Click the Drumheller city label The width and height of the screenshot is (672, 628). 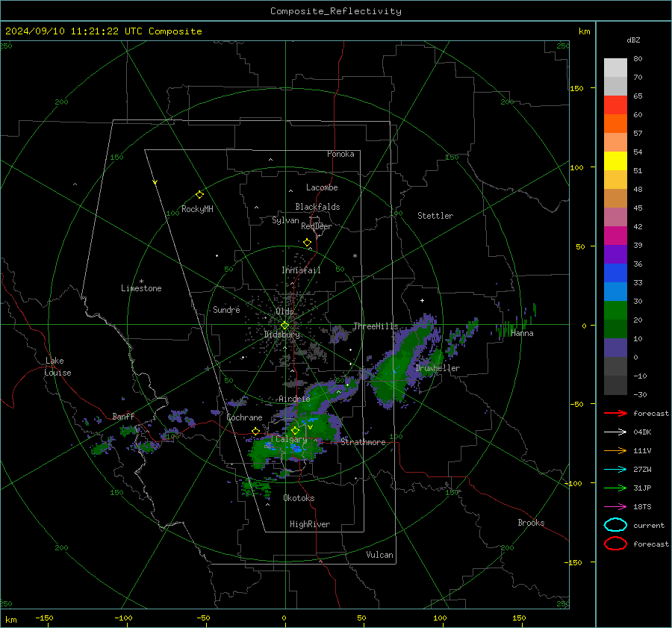(438, 368)
